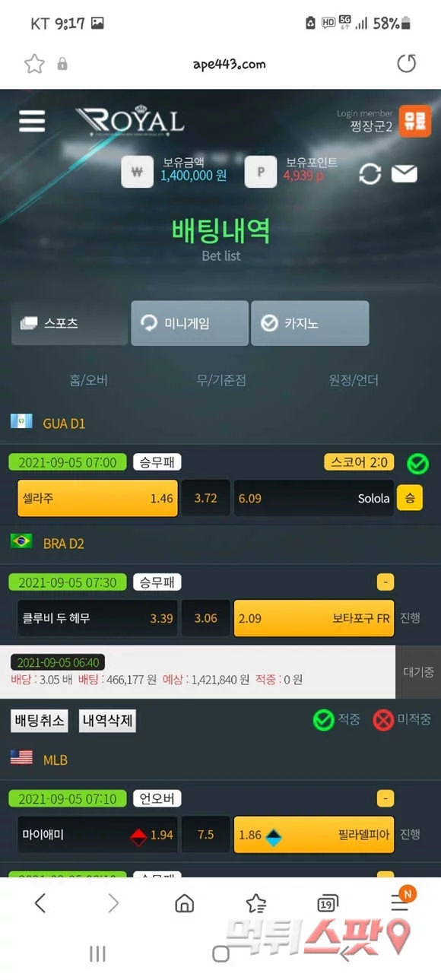Open browser bookmarks list star icon
Image resolution: width=441 pixels, height=980 pixels.
[x=256, y=903]
